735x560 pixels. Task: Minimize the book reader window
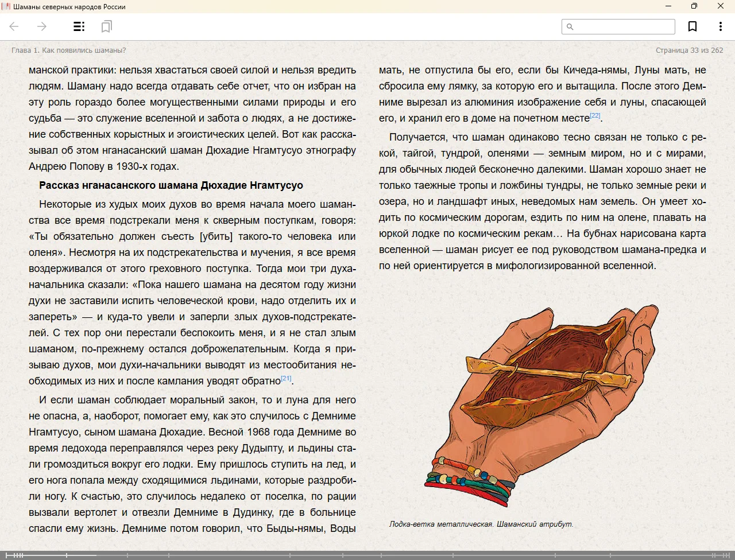pos(668,6)
